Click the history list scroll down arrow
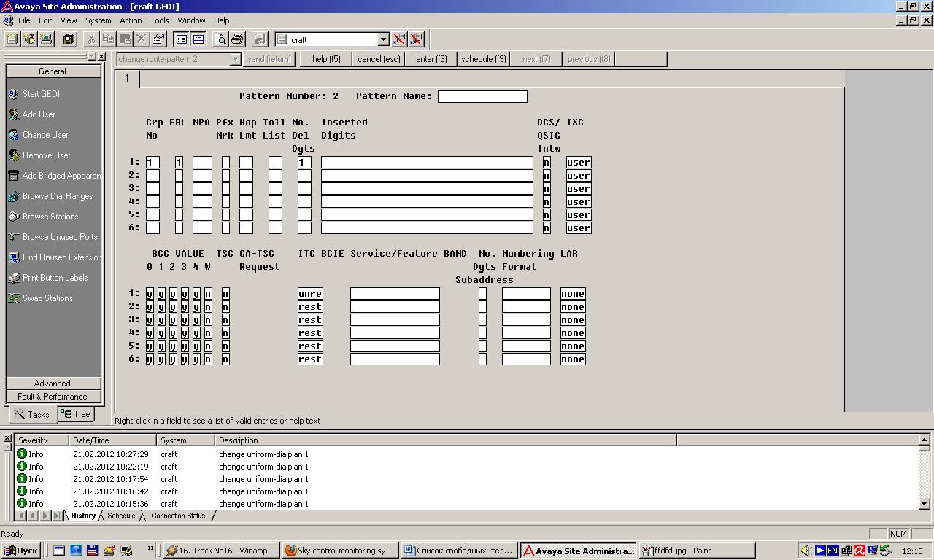 (x=925, y=504)
